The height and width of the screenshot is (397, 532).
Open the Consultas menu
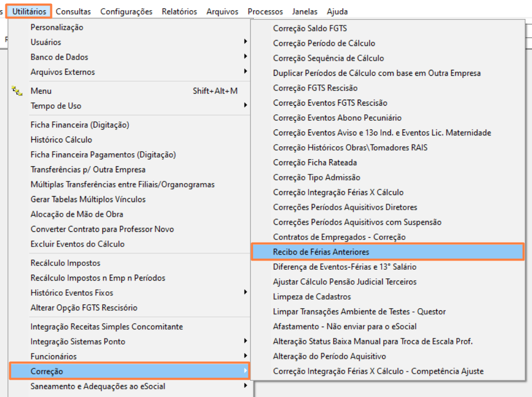click(x=73, y=11)
